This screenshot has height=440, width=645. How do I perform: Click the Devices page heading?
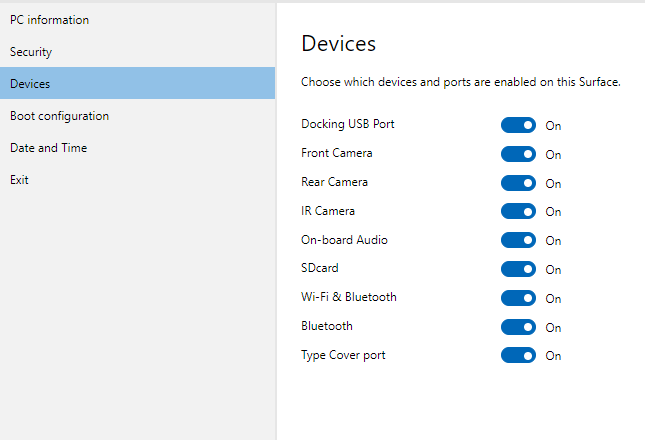pyautogui.click(x=338, y=44)
